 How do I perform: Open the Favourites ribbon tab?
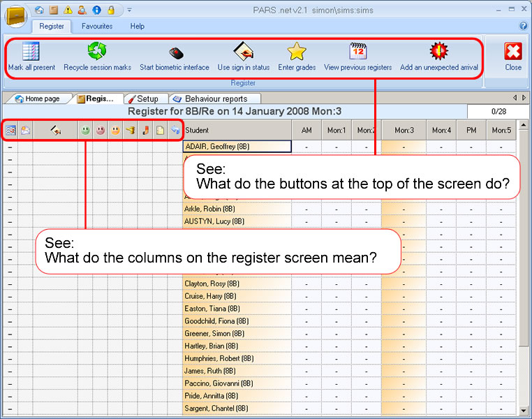97,26
